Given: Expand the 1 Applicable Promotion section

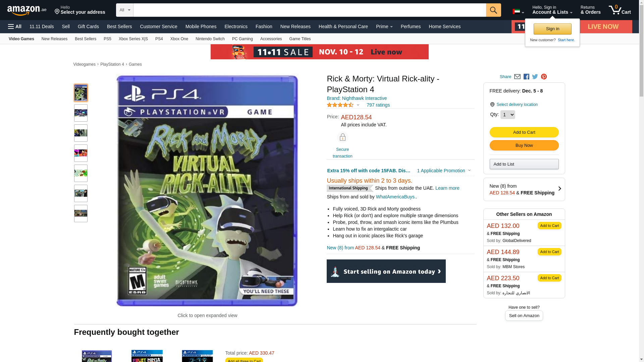Looking at the screenshot, I should (444, 171).
